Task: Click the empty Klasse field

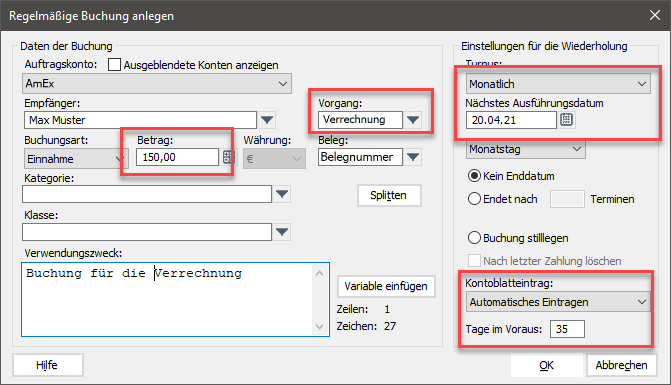Action: (147, 232)
